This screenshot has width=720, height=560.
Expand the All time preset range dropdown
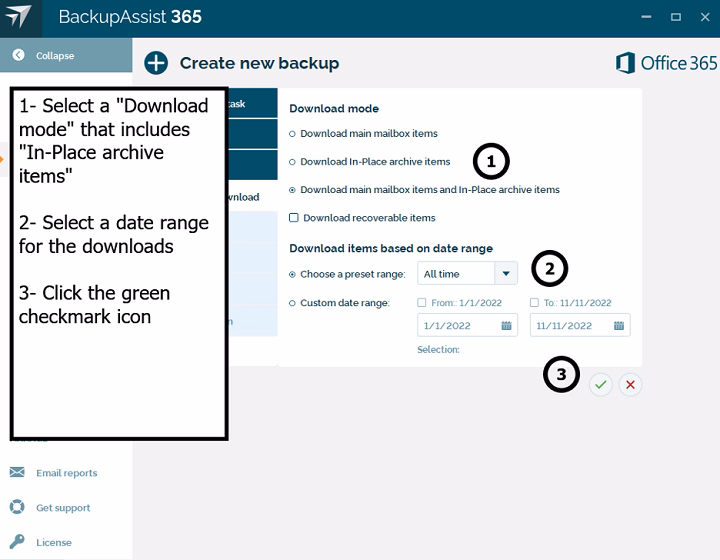click(505, 274)
